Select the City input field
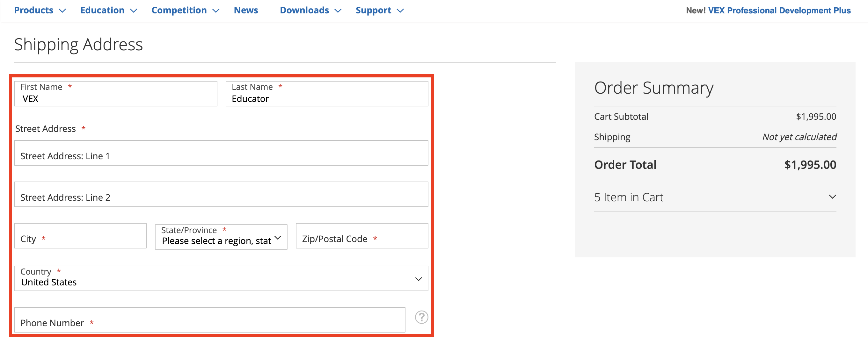The height and width of the screenshot is (337, 868). 80,236
